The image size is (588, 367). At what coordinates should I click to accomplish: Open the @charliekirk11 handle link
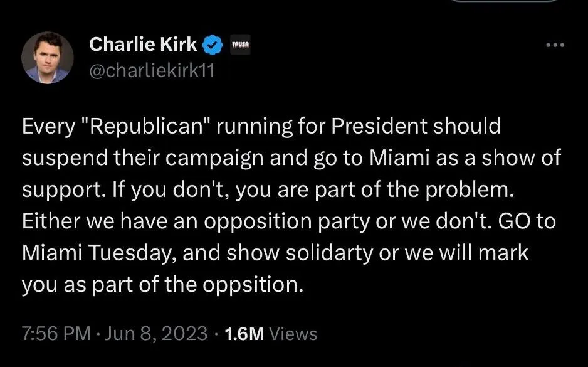click(152, 70)
